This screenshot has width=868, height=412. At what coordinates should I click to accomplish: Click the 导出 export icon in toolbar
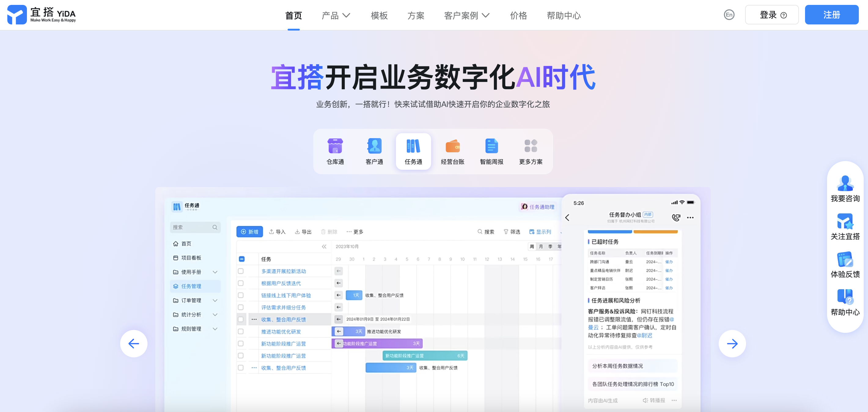(x=297, y=231)
